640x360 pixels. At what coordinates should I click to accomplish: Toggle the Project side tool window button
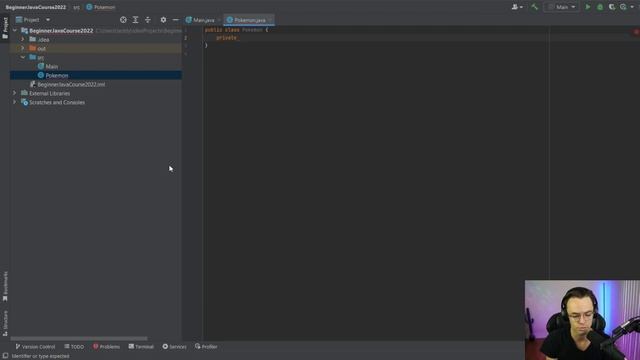pos(5,28)
